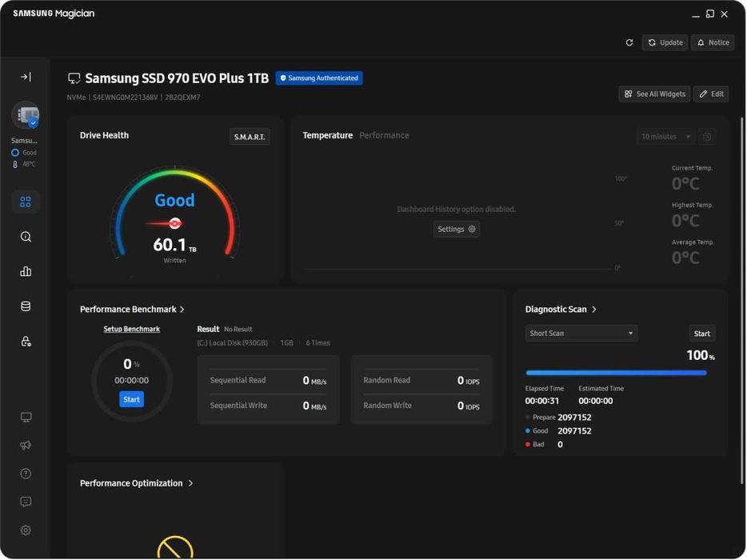Expand the sidebar with the arrow icon
Viewport: 747px width, 560px height.
[x=26, y=77]
